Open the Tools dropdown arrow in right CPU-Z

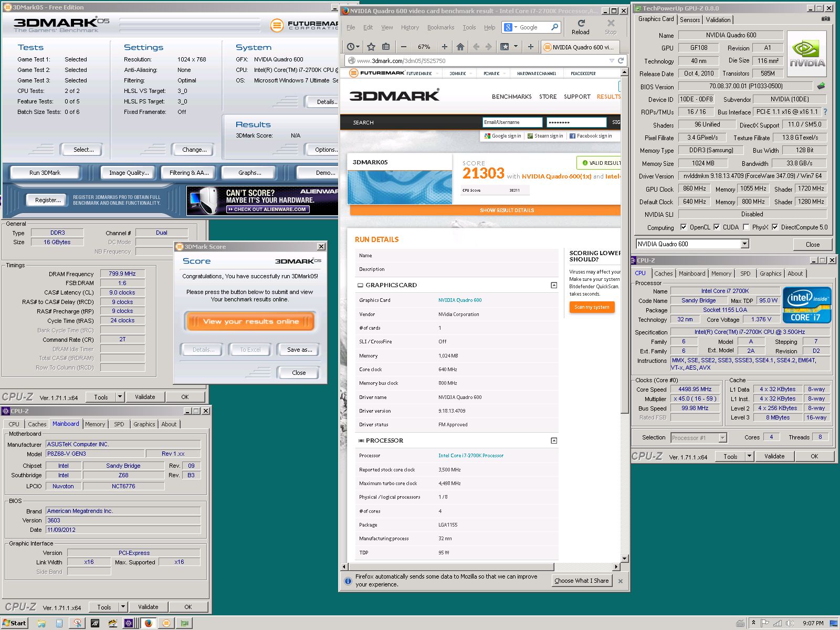tap(749, 456)
